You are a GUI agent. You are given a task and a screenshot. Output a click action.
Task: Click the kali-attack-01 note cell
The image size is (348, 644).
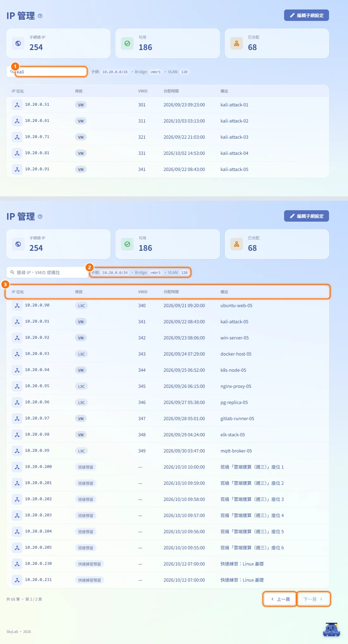pos(234,105)
